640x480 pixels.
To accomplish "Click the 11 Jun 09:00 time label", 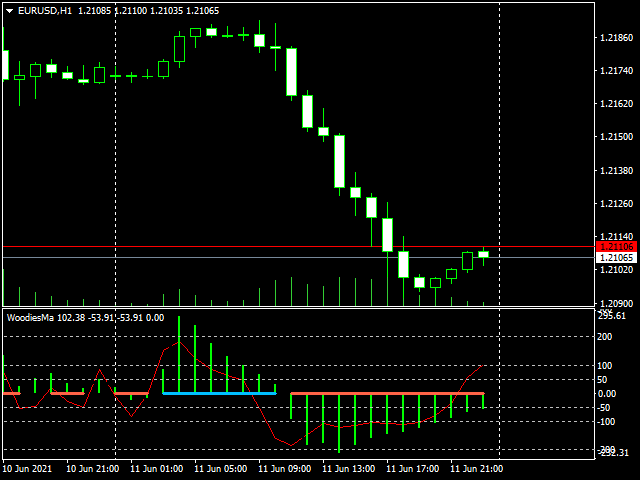I will (x=285, y=469).
